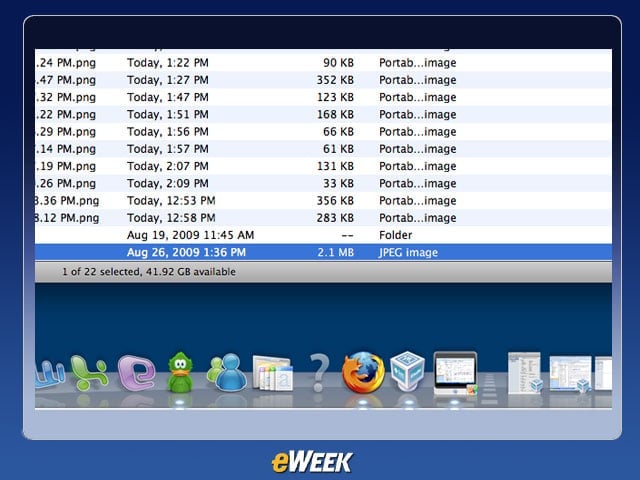Viewport: 640px width, 480px height.
Task: Select the 131 KB png file row
Action: tap(323, 166)
